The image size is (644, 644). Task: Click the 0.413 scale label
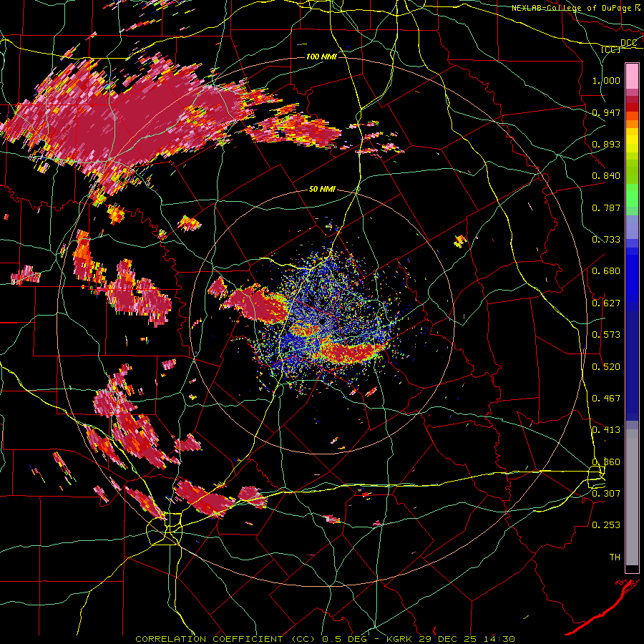pyautogui.click(x=606, y=430)
